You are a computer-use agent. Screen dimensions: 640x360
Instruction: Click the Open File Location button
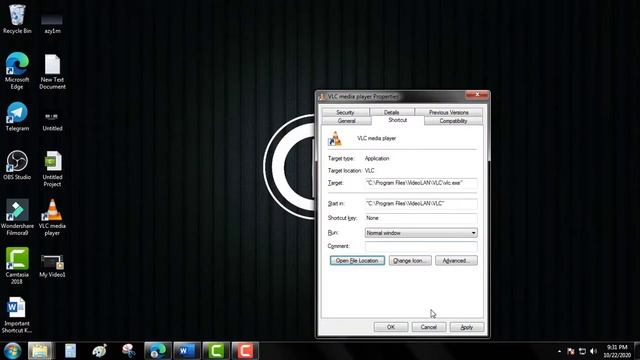tap(357, 260)
